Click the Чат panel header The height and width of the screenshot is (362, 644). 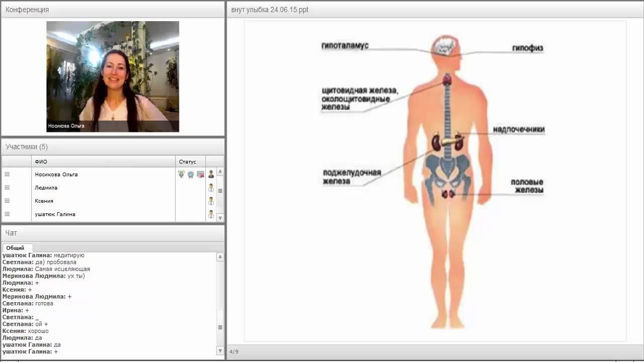(113, 233)
